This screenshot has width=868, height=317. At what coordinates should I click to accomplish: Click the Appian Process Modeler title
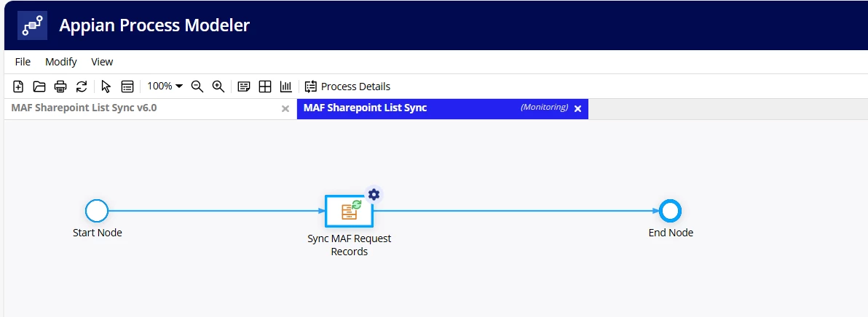(154, 25)
